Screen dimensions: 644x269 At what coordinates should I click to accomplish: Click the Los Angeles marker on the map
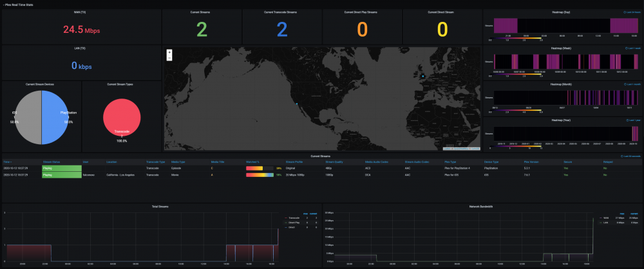click(x=296, y=104)
